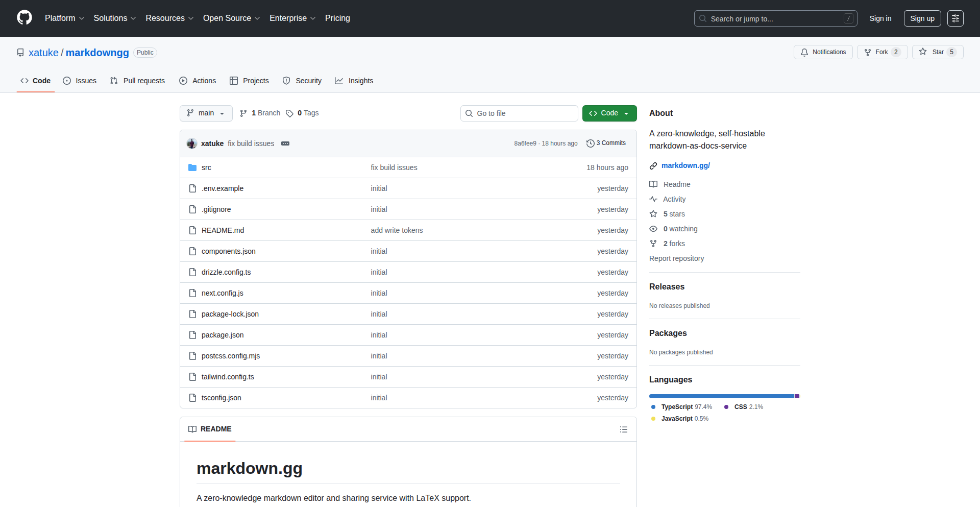This screenshot has height=507, width=980.
Task: Click the link icon beside markdown.gg
Action: point(653,165)
